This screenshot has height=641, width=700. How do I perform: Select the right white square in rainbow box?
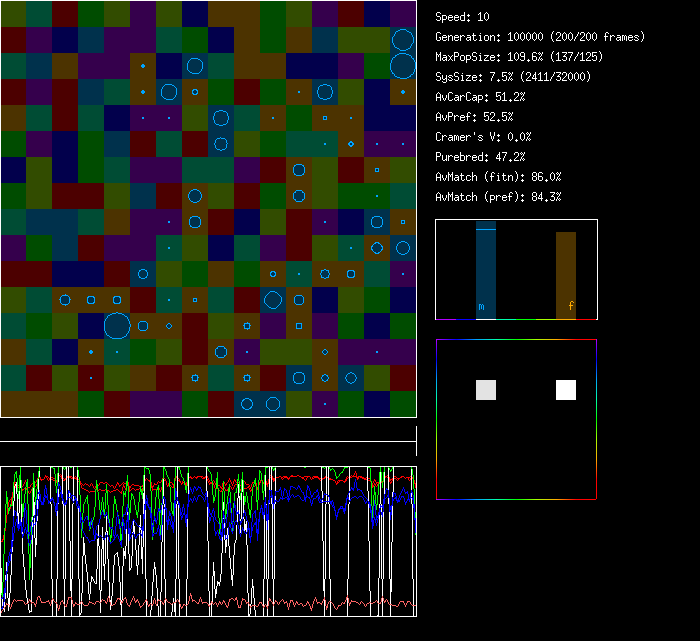(x=566, y=390)
